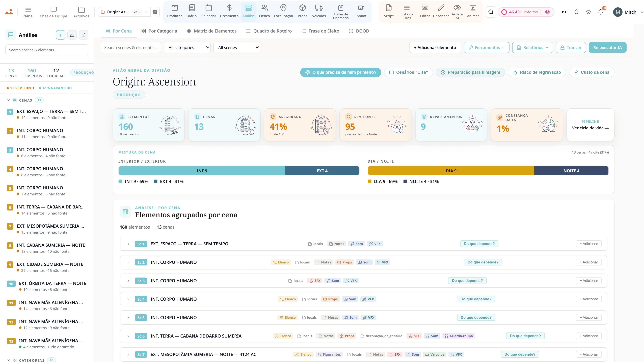Open the DOOD tab
The image size is (644, 362).
[x=359, y=31]
